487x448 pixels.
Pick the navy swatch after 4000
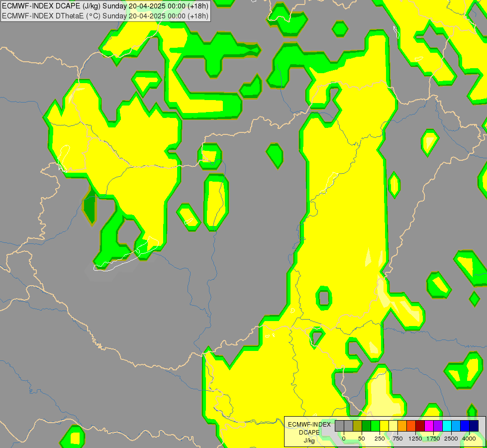coord(474,426)
